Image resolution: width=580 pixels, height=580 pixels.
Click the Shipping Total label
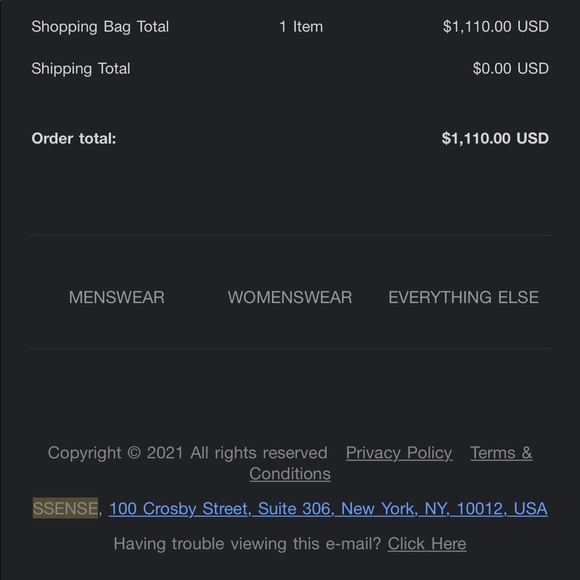pos(81,69)
